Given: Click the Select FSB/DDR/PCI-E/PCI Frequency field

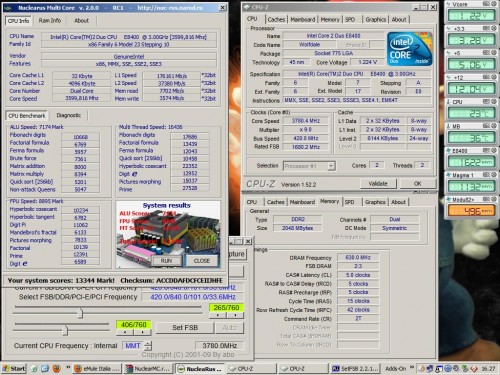Looking at the screenshot, I should pos(192,297).
